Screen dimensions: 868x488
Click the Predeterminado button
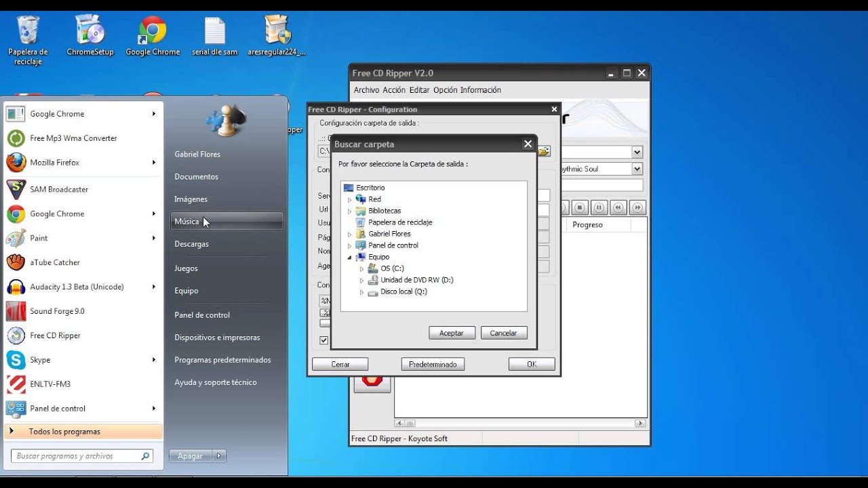433,364
